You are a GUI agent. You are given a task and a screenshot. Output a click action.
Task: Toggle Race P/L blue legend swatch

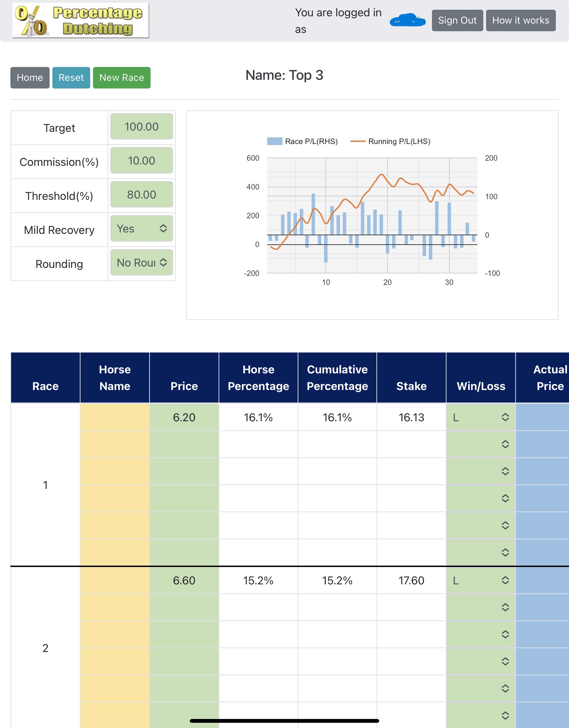click(x=274, y=141)
